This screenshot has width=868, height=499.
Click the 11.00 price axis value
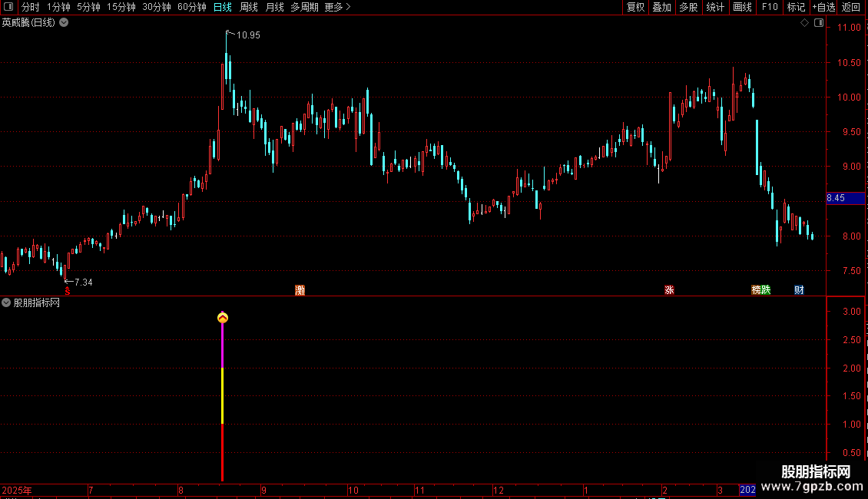click(x=849, y=28)
